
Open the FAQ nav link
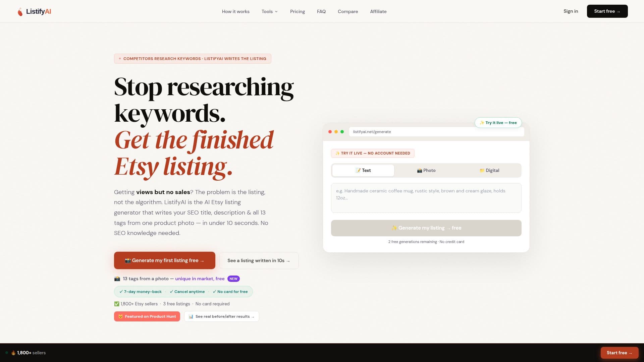point(321,11)
